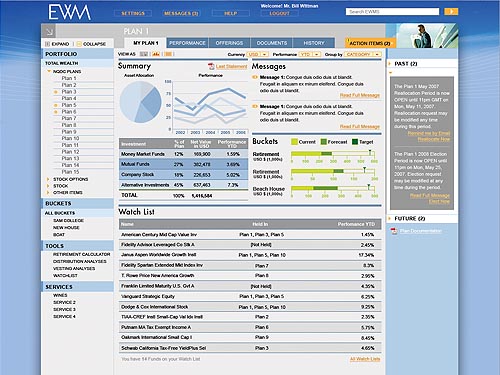This screenshot has width=500, height=375.
Task: Open the Wines service
Action: 60,295
